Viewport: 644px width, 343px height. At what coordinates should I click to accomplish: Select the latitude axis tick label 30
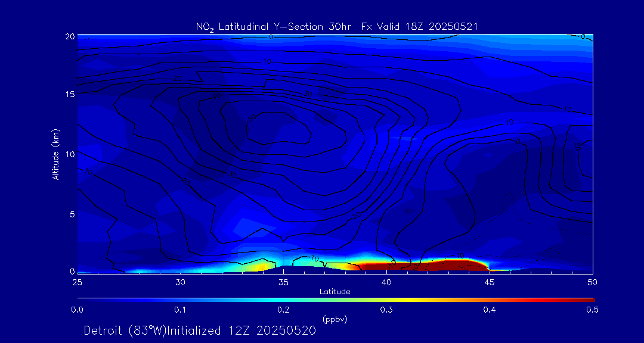pos(180,282)
